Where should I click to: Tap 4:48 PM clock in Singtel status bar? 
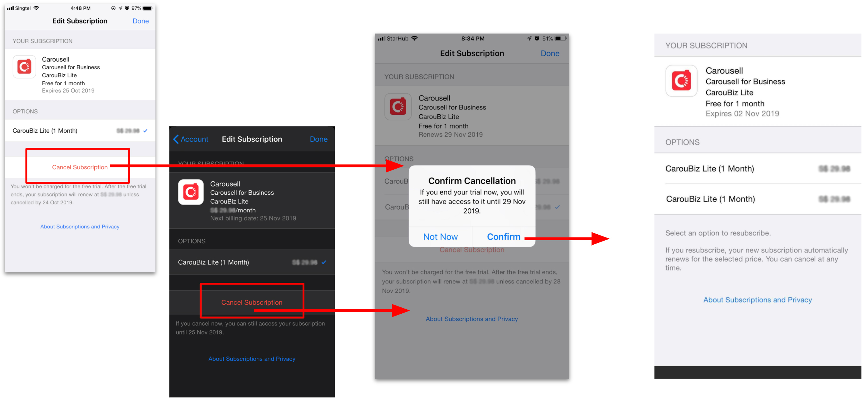[81, 8]
